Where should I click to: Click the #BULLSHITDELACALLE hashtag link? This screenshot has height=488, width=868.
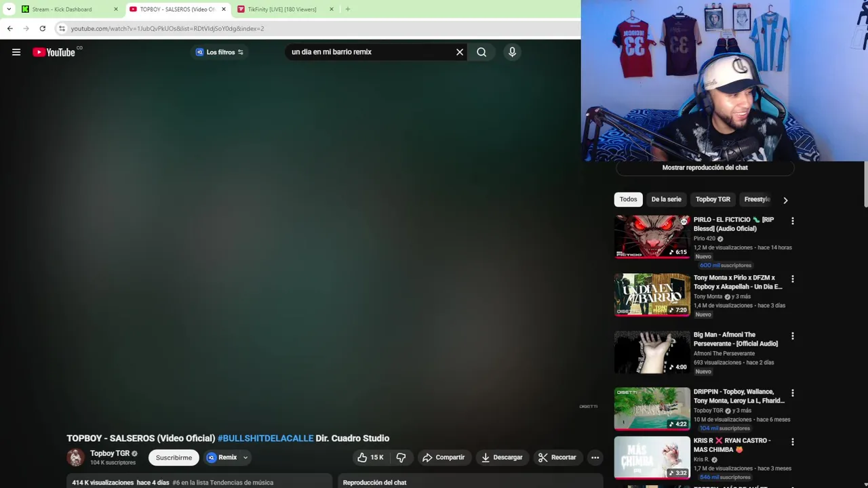265,439
